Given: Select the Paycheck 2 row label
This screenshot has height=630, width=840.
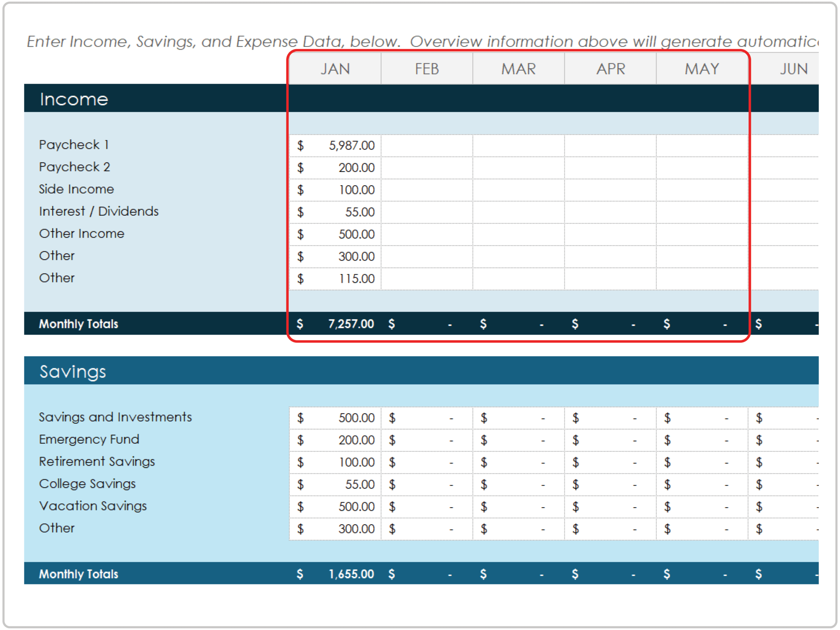Looking at the screenshot, I should pos(75,167).
